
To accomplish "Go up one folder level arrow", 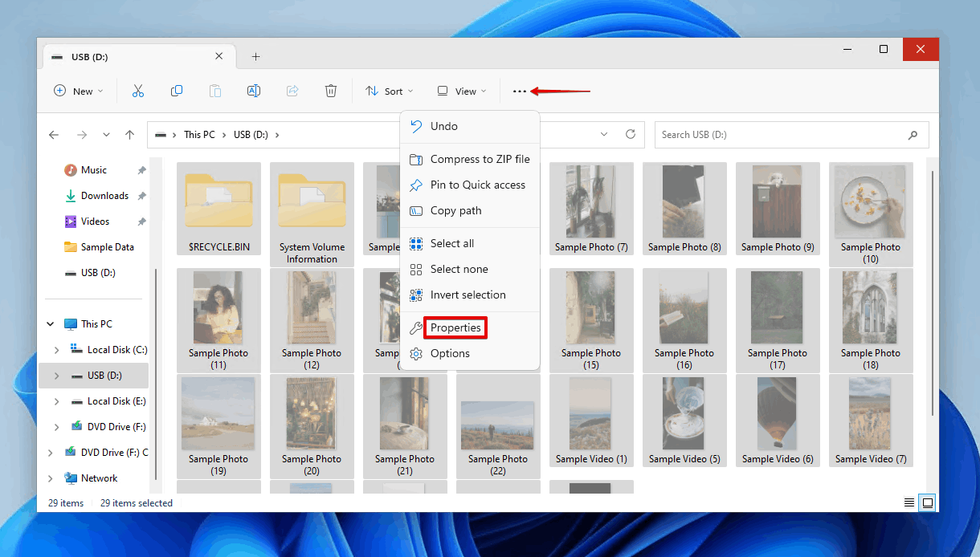I will tap(130, 135).
